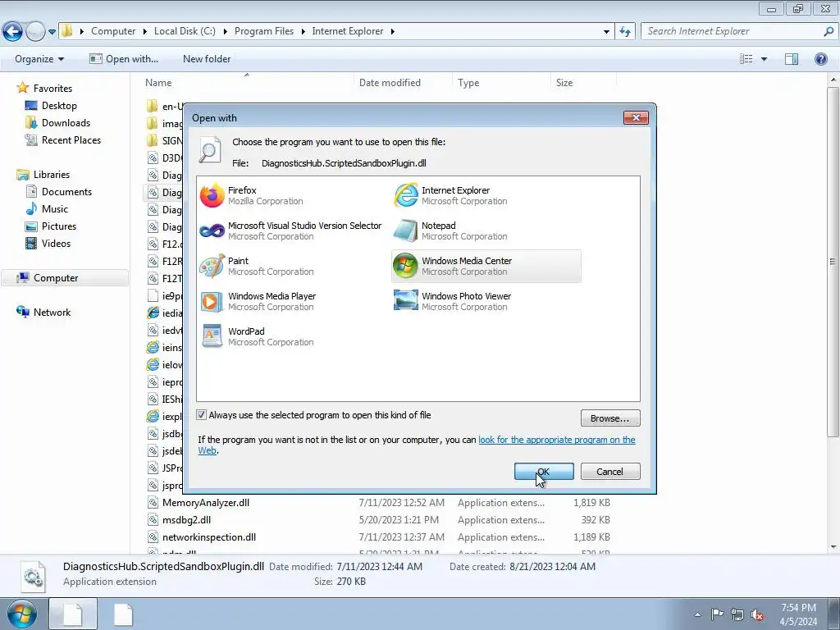
Task: Select Microsoft Visual Studio Version Selector
Action: 290,231
